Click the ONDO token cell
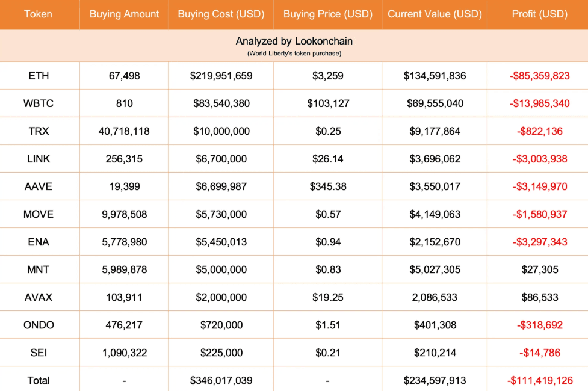 click(39, 325)
